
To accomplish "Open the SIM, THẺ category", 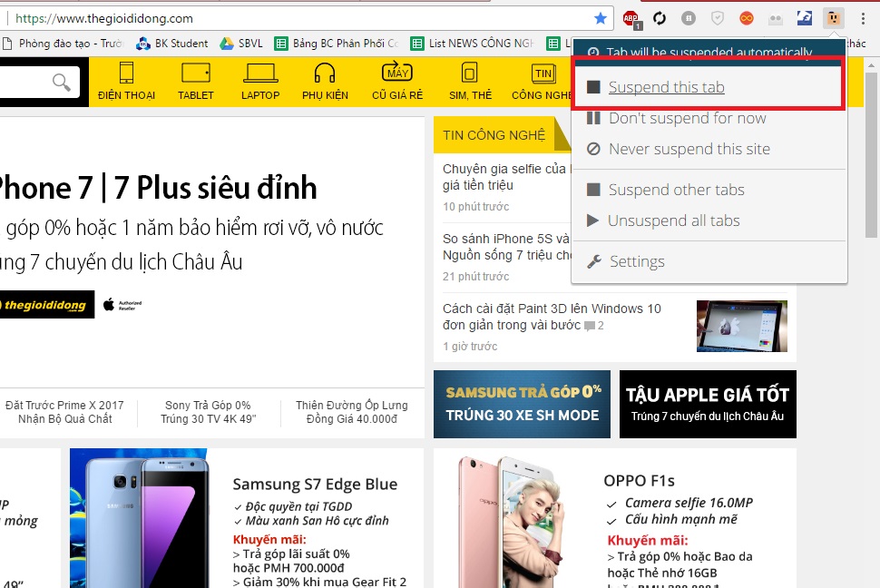I will (470, 82).
